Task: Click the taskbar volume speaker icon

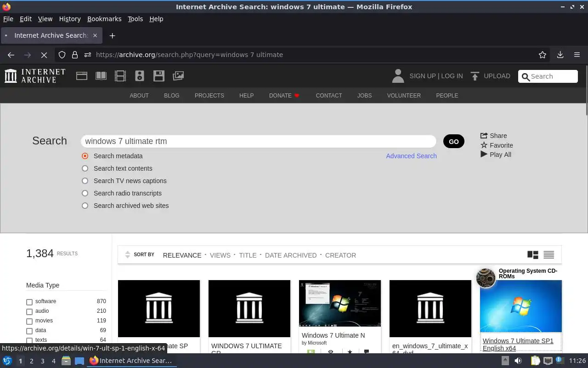Action: coord(518,361)
